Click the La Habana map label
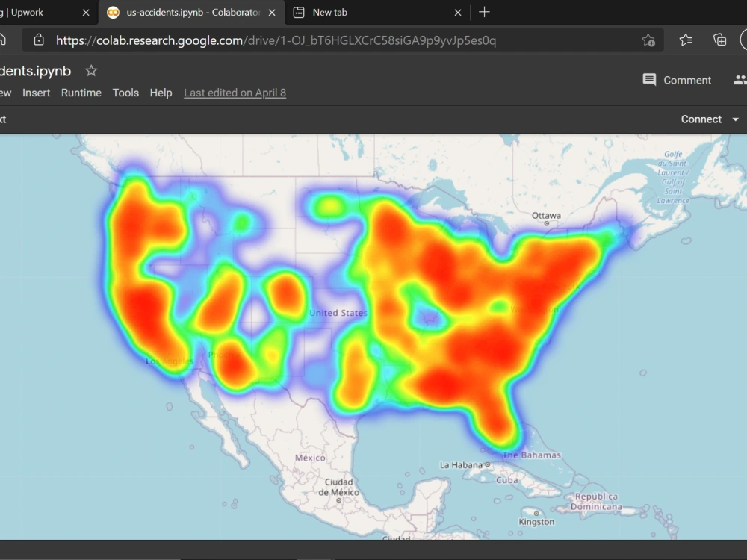 [461, 464]
